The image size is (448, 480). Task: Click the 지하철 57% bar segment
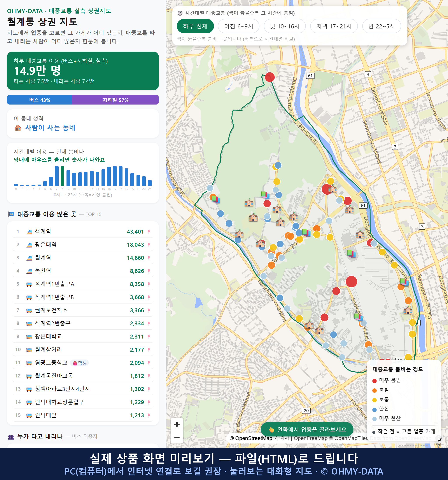(x=115, y=100)
